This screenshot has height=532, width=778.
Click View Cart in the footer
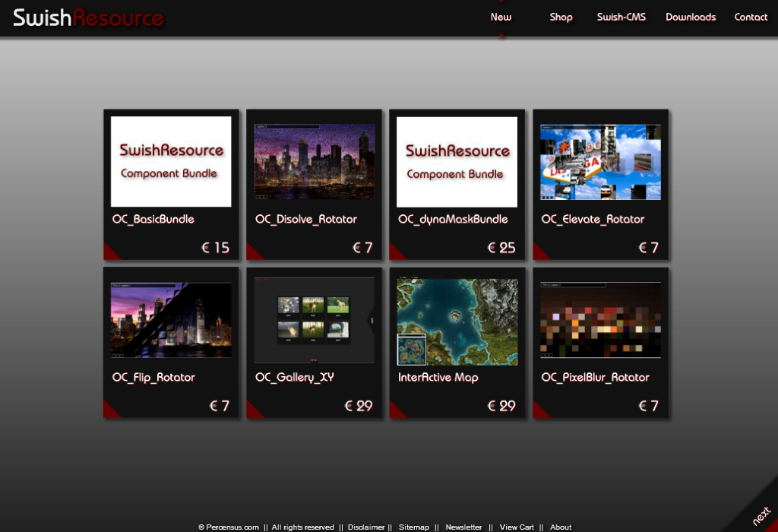pos(517,527)
